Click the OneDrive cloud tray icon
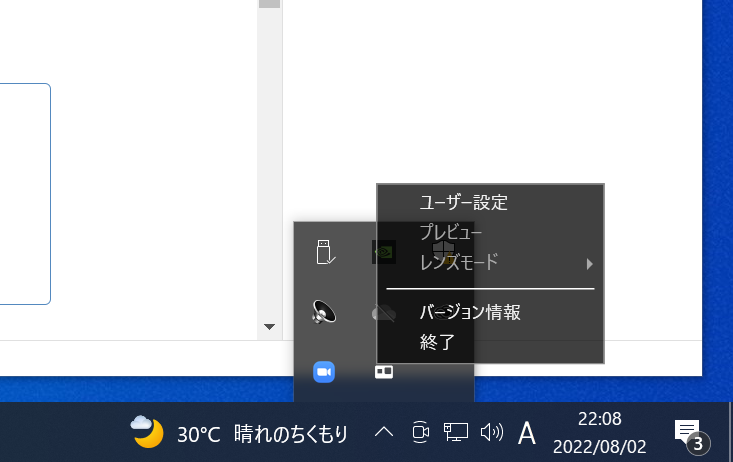This screenshot has height=462, width=733. pos(383,313)
